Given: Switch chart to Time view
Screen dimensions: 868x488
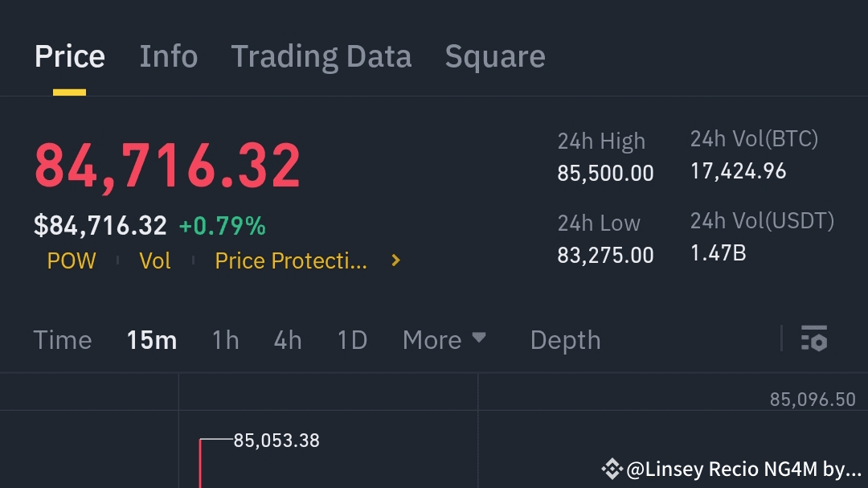Looking at the screenshot, I should point(63,340).
